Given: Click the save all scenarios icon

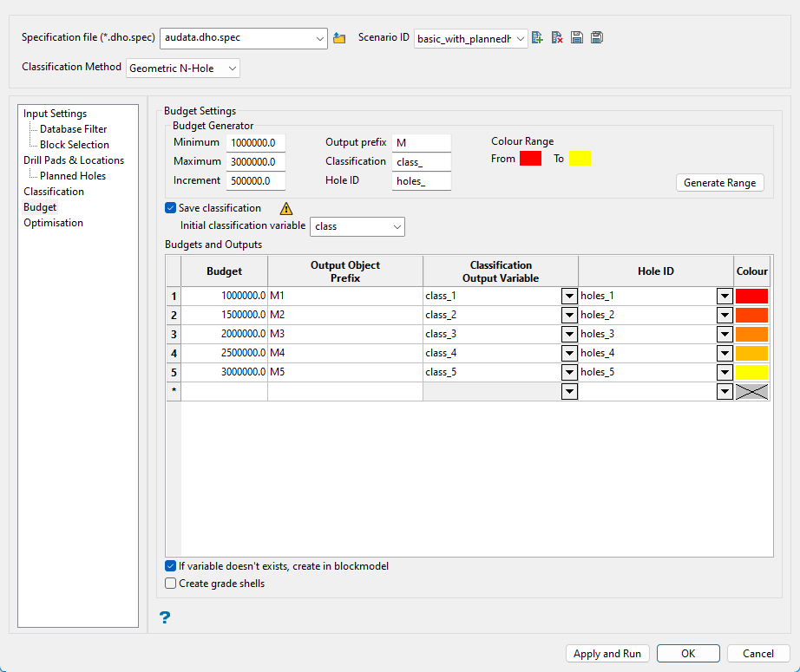Looking at the screenshot, I should click(x=596, y=38).
